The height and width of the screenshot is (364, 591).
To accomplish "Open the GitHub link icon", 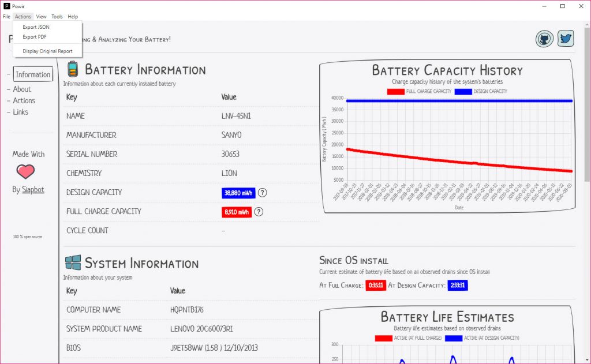I will tap(544, 39).
